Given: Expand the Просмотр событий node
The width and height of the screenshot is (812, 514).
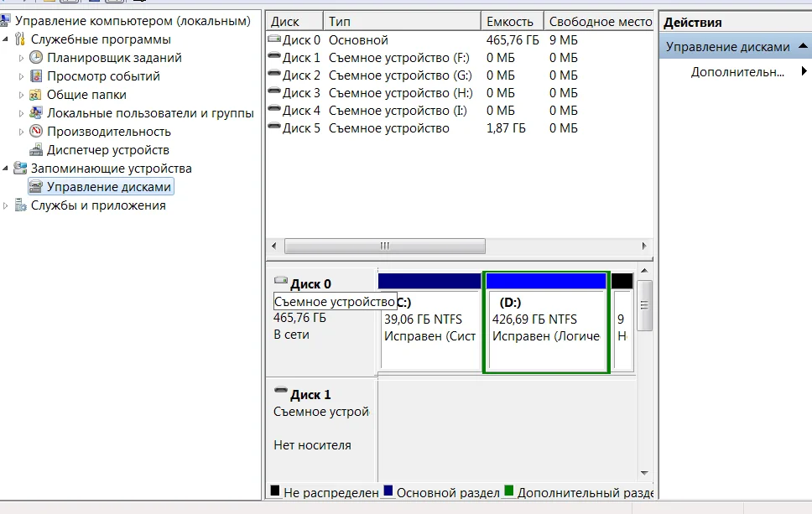Looking at the screenshot, I should (x=21, y=76).
